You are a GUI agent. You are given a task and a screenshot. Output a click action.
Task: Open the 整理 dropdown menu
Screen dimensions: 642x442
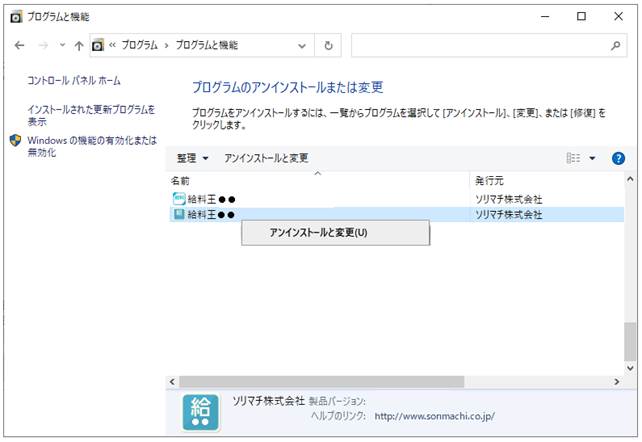192,158
